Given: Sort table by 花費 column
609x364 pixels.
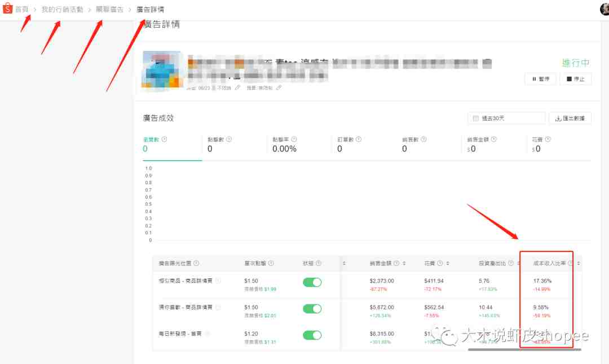Looking at the screenshot, I should (448, 263).
